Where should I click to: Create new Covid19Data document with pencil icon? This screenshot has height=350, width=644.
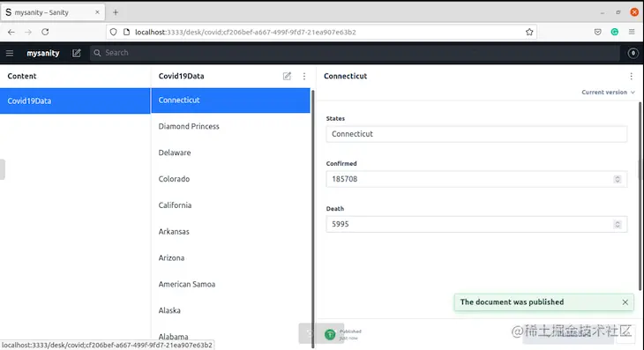(x=287, y=76)
